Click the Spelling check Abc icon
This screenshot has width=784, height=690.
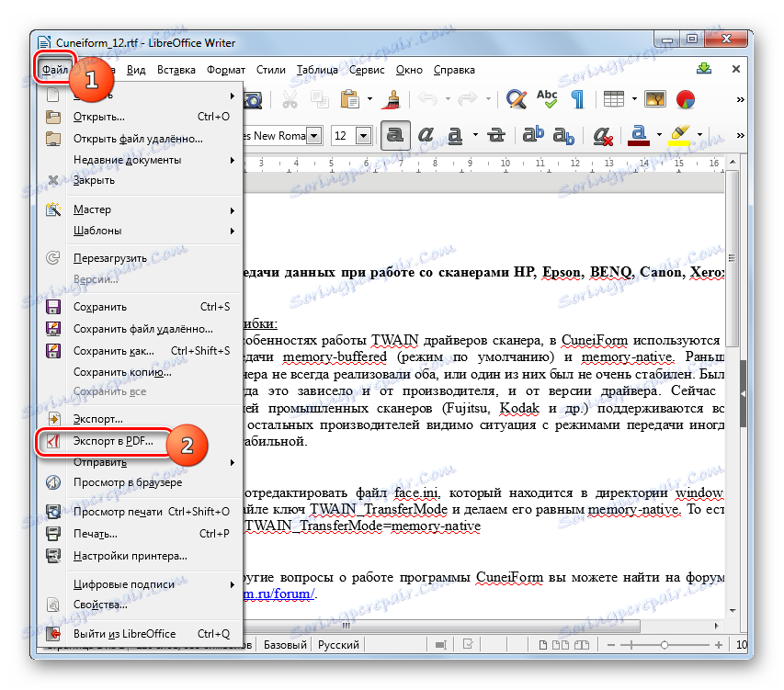(x=547, y=99)
